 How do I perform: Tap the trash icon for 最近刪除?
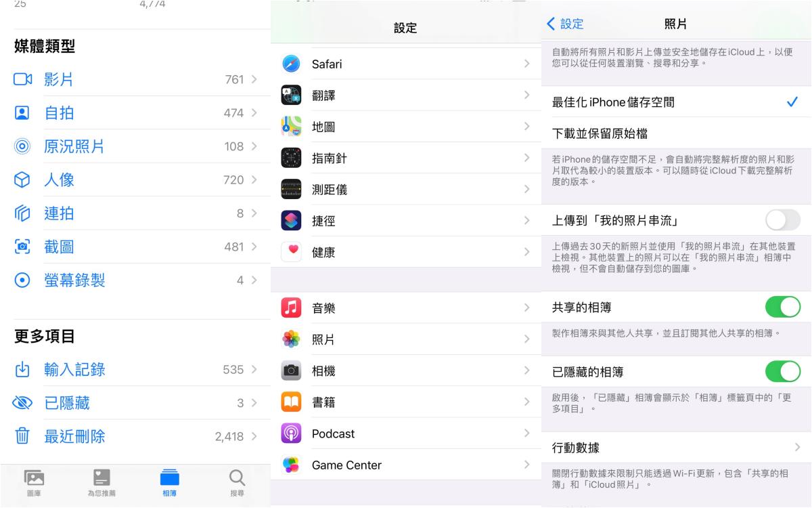[22, 436]
